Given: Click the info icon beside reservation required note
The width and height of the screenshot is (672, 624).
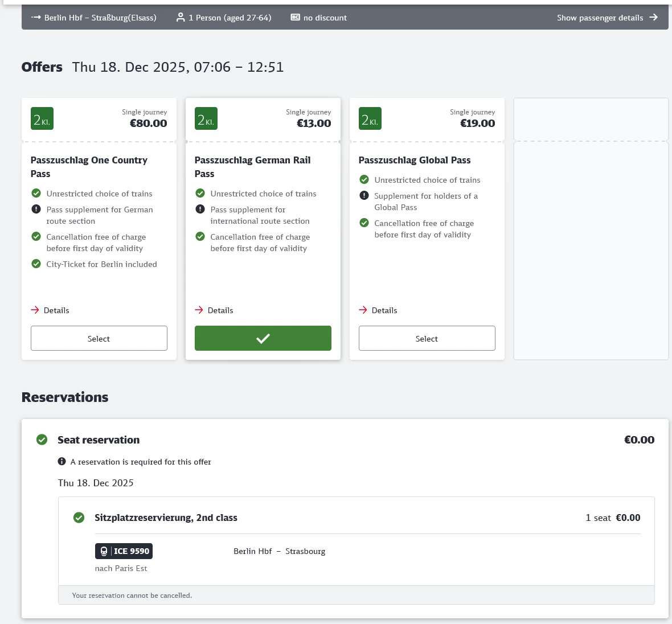Looking at the screenshot, I should click(62, 462).
